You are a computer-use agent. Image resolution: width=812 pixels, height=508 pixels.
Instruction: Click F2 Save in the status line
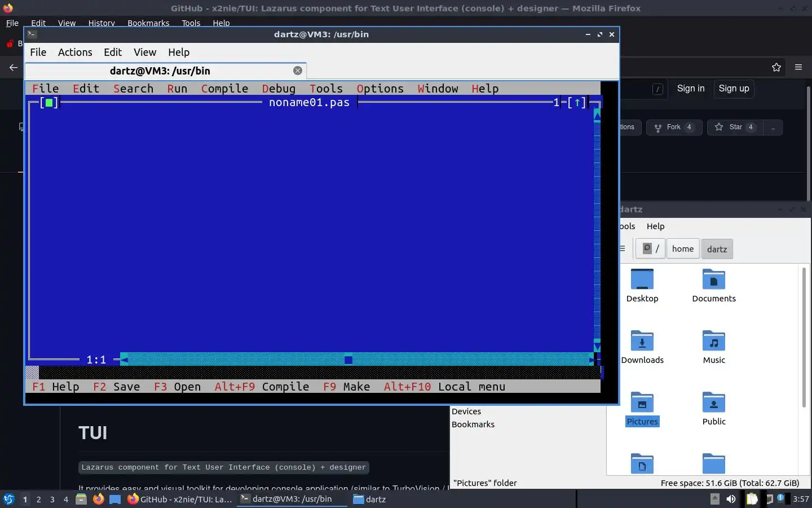pos(116,387)
